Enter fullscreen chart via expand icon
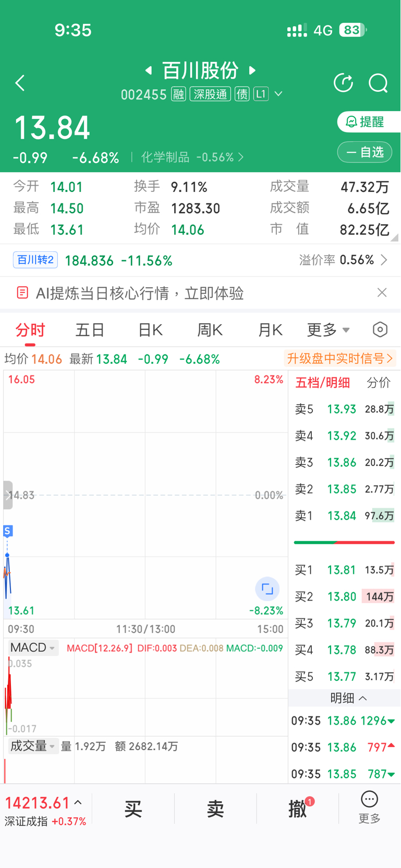 267,589
